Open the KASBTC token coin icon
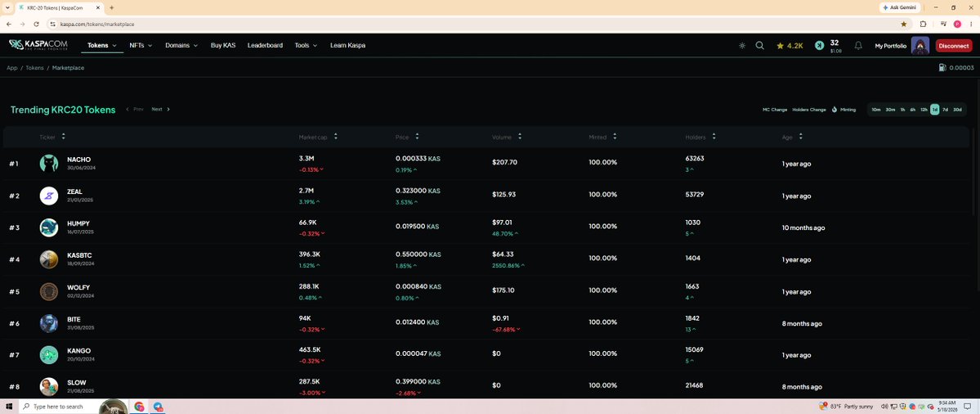Viewport: 980px width, 414px height. point(49,259)
